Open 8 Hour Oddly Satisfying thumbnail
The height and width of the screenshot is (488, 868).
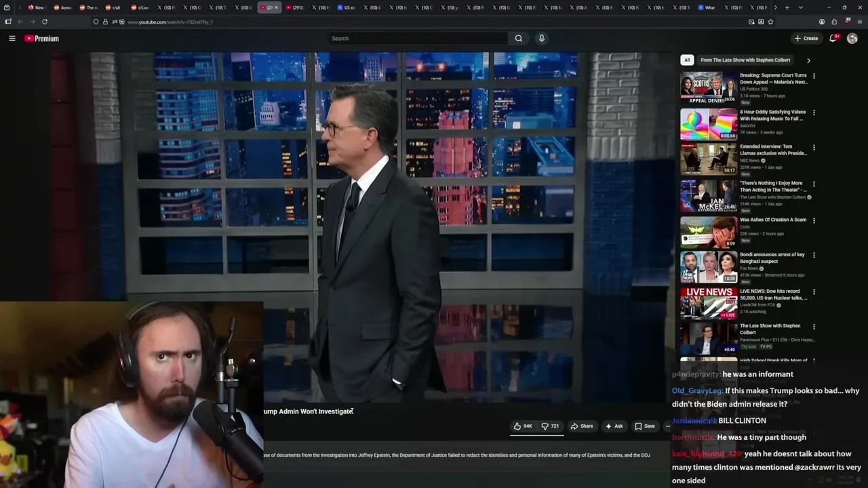pyautogui.click(x=709, y=123)
